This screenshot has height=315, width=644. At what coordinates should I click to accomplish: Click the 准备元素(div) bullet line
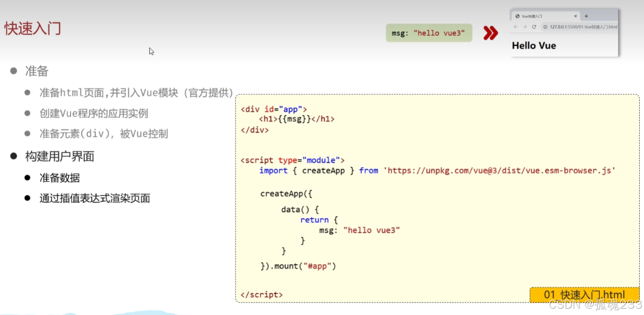[x=104, y=134]
